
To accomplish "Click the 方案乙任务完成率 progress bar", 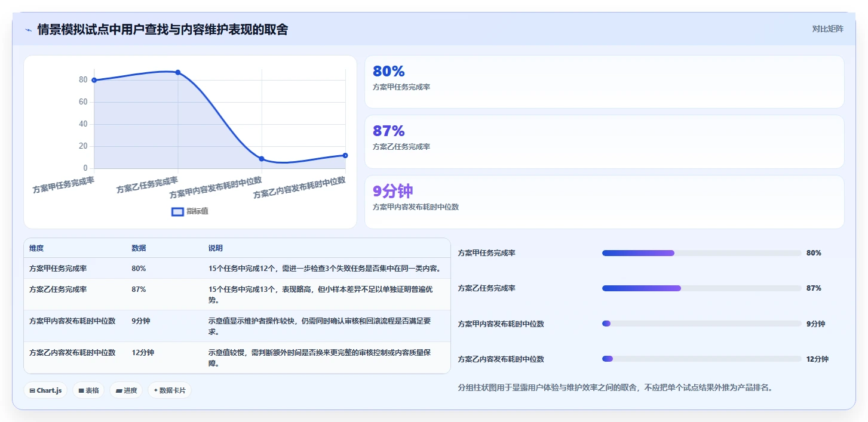I will [x=702, y=288].
